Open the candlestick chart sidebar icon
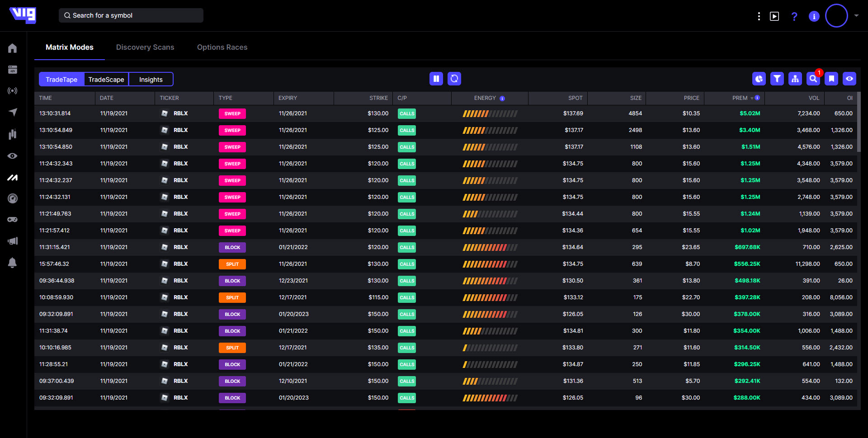 (x=13, y=134)
